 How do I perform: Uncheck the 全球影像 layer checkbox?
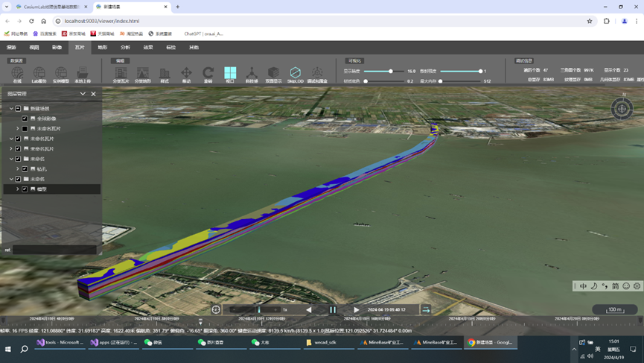(25, 119)
